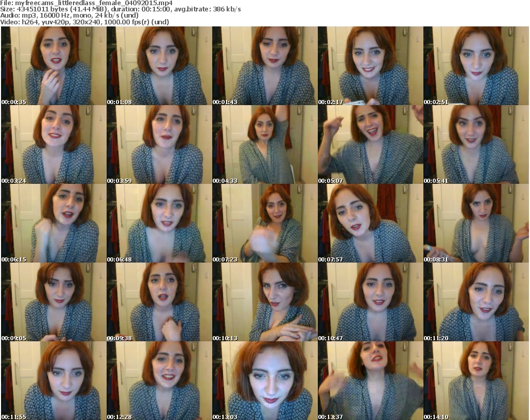View the frame stamped 00:13:37
Image resolution: width=530 pixels, height=420 pixels.
click(x=370, y=381)
